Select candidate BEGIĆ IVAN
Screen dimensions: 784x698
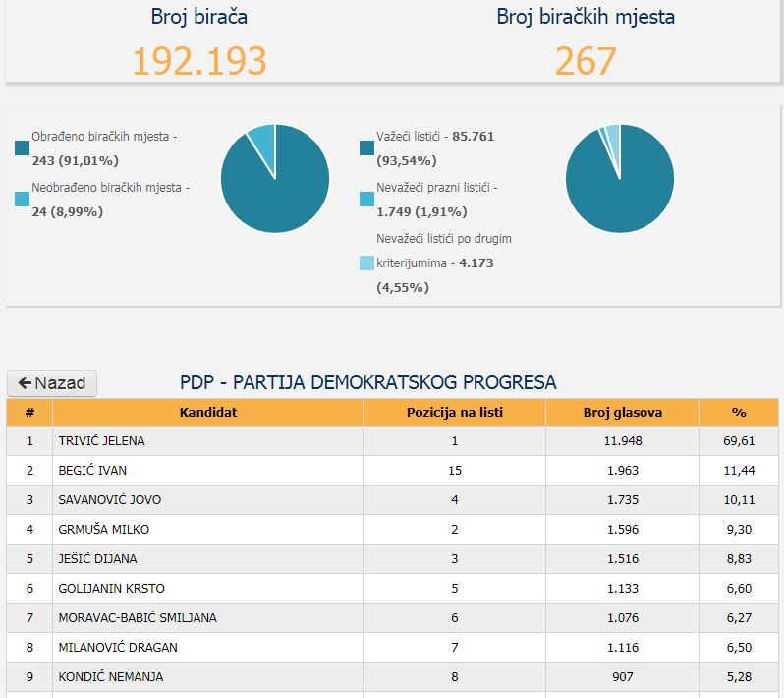[92, 471]
